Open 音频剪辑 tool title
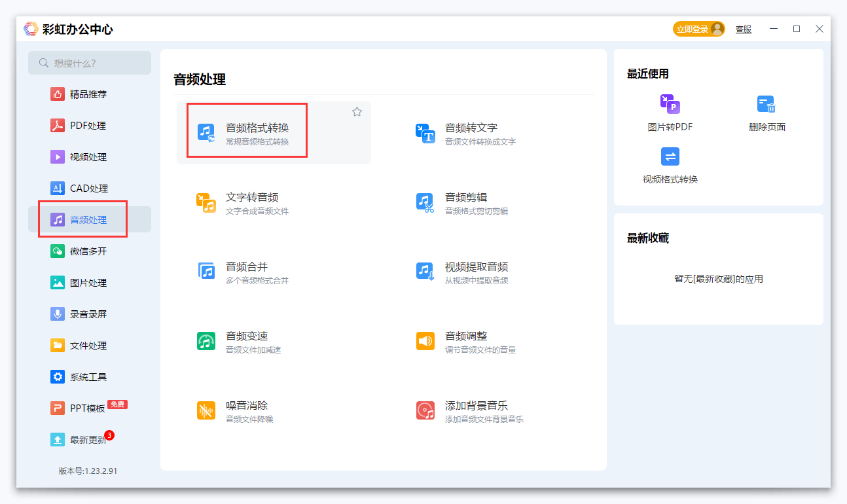847x504 pixels. coord(466,197)
